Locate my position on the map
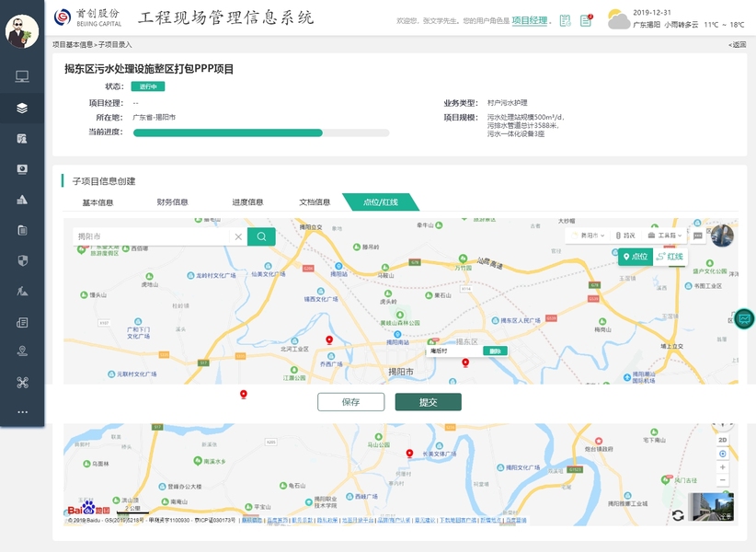This screenshot has height=552, width=756. [722, 454]
